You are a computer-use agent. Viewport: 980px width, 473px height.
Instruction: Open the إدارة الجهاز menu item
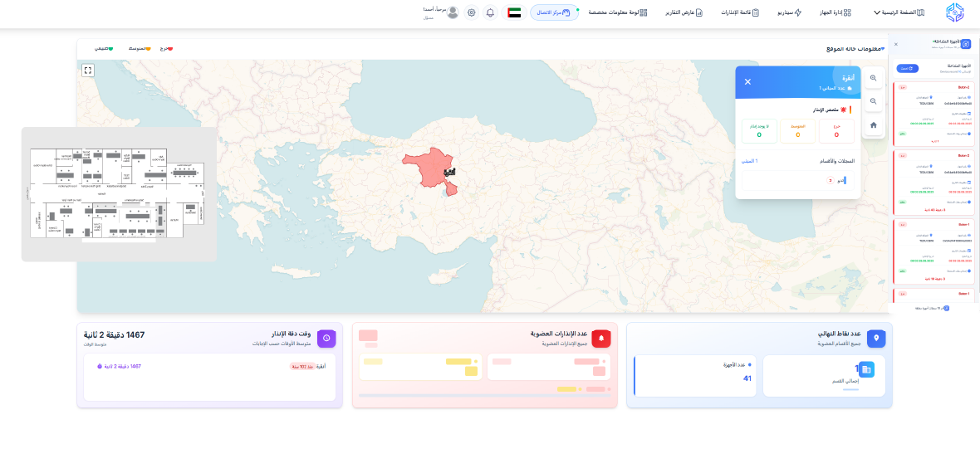[827, 12]
